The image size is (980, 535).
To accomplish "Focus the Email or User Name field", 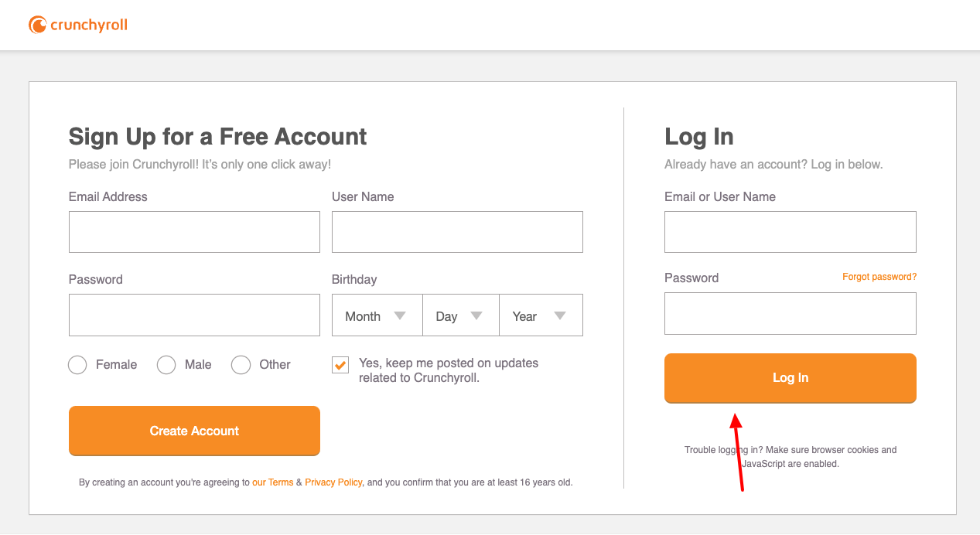I will click(790, 232).
